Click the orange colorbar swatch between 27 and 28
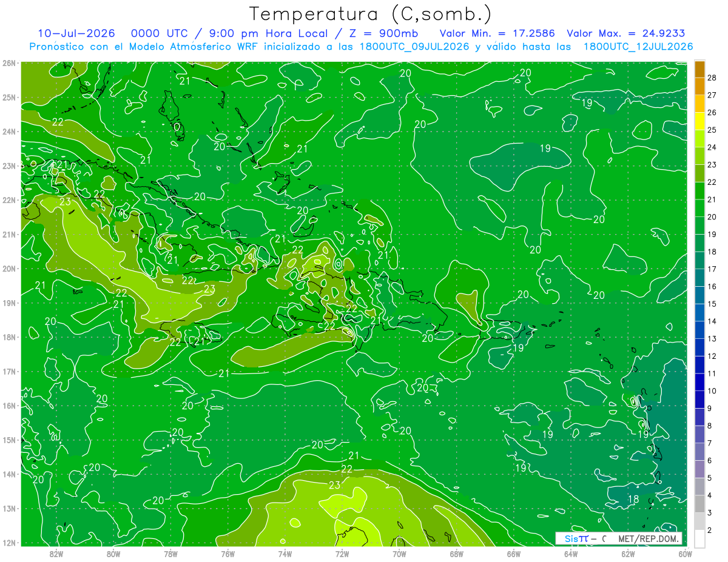 pos(699,86)
